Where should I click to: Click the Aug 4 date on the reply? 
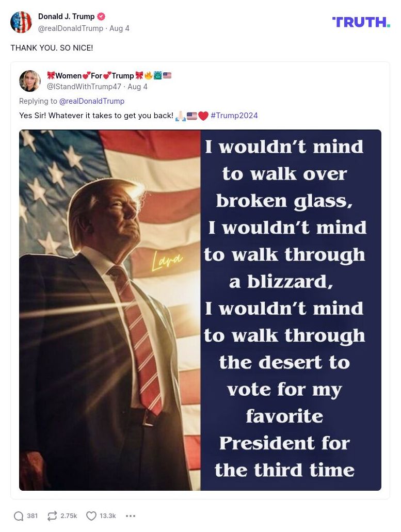point(137,87)
